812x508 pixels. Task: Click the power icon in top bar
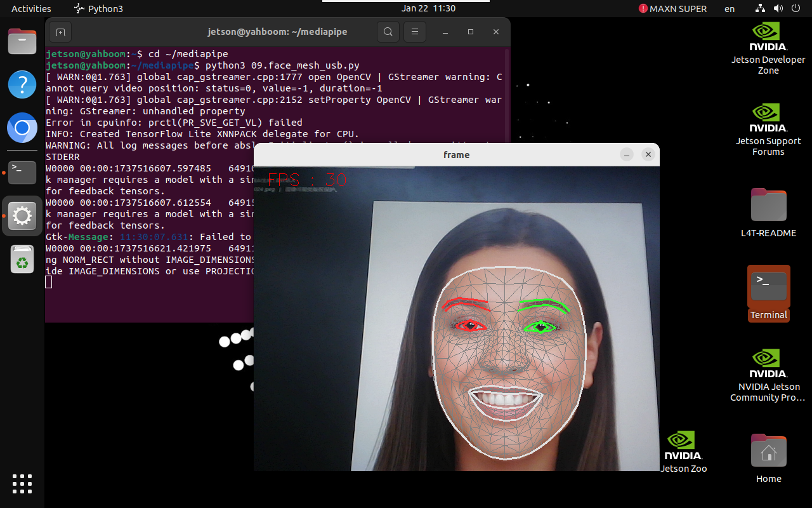(x=796, y=8)
